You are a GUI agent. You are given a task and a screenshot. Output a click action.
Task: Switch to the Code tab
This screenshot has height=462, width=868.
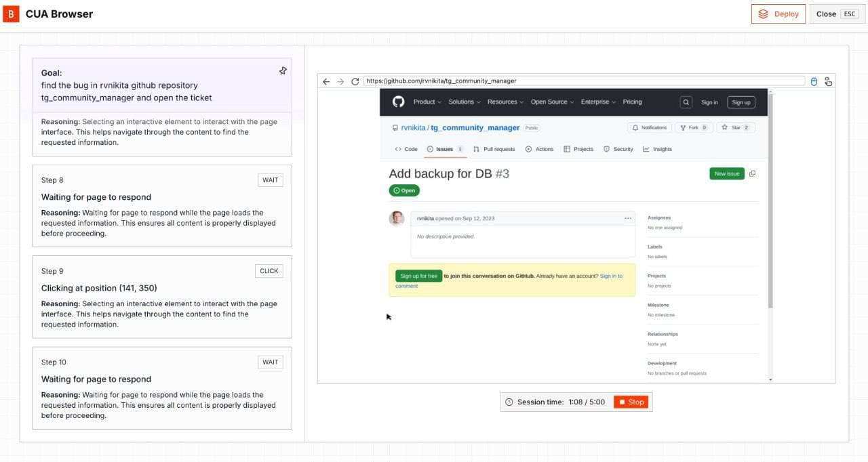(x=406, y=149)
